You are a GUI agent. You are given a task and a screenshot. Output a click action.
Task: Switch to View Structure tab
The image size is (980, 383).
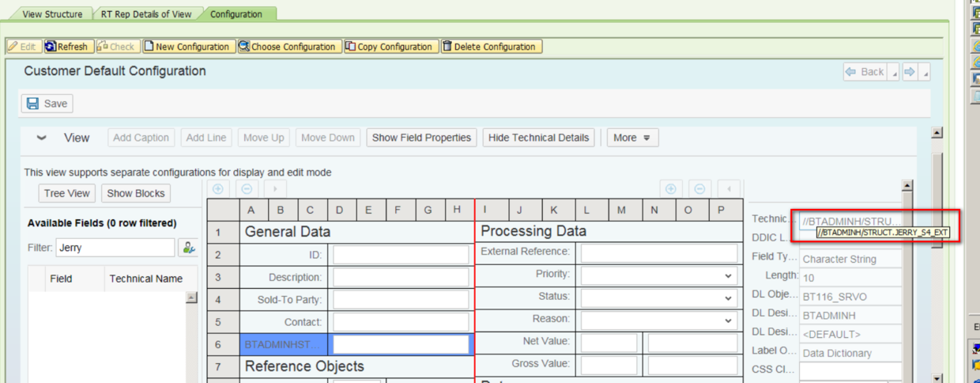[52, 14]
